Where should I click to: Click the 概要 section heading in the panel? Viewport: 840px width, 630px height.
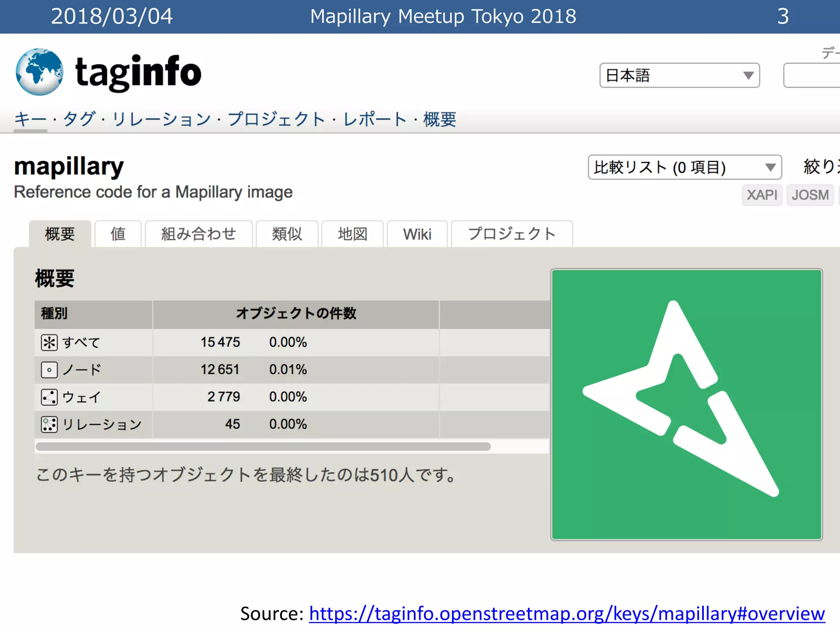(55, 278)
